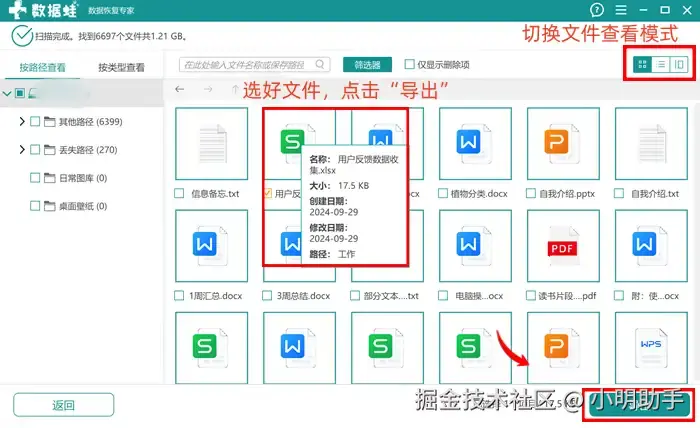Open the 筛选器 filter button
The image size is (700, 428).
click(367, 65)
